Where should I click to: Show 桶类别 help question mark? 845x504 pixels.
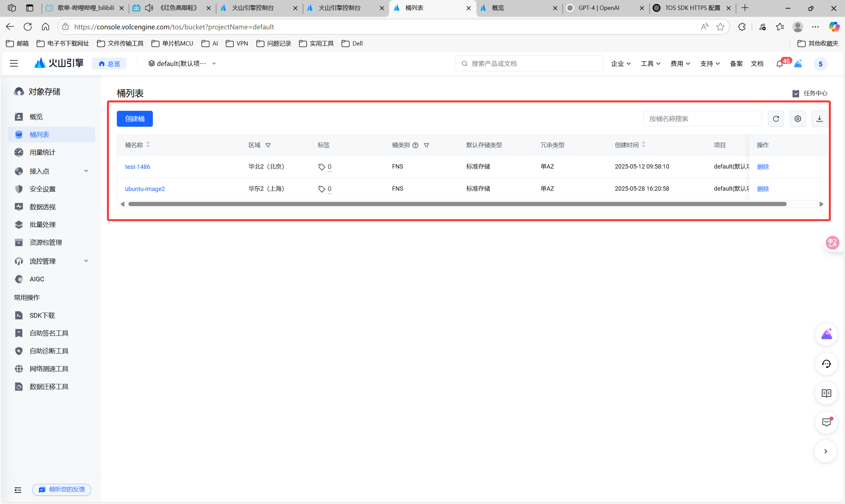point(415,145)
